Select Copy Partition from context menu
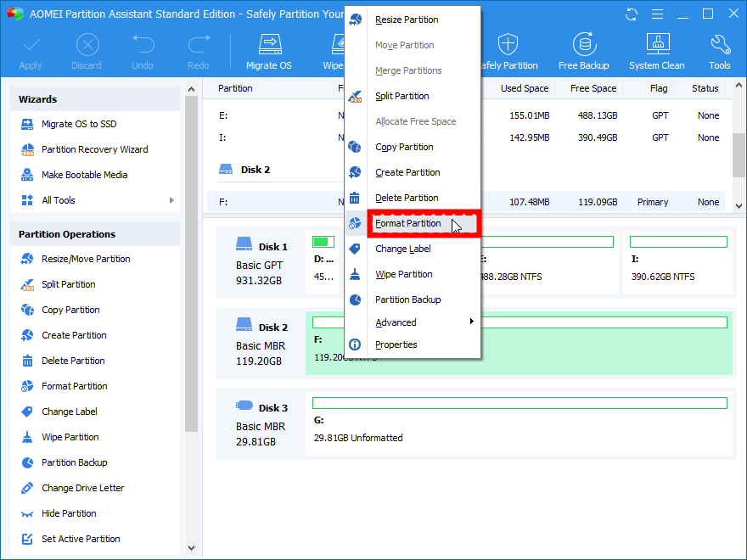Viewport: 747px width, 560px height. pos(404,147)
